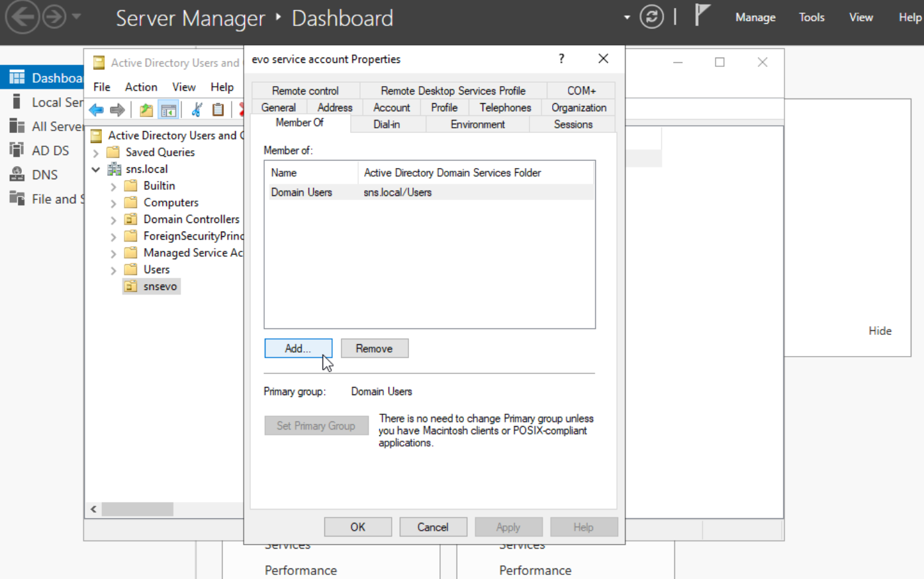Expand the Users container
924x579 pixels.
[x=113, y=270]
